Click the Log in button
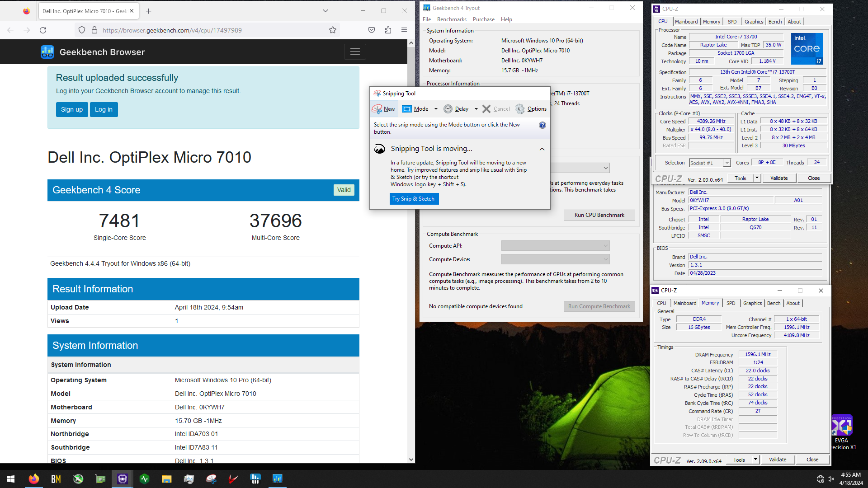Image resolution: width=868 pixels, height=488 pixels. tap(104, 109)
